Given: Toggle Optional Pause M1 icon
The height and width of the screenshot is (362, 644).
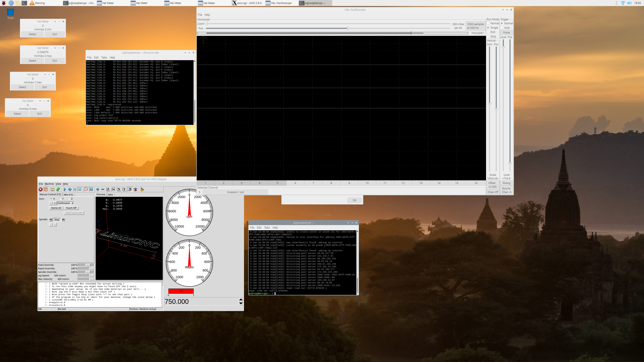Looking at the screenshot, I should tap(91, 189).
